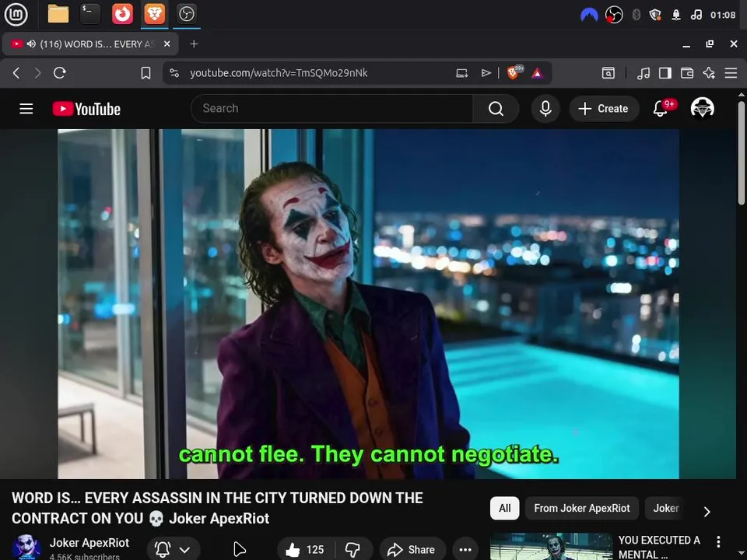
Task: Click the address bar URL
Action: pos(279,73)
